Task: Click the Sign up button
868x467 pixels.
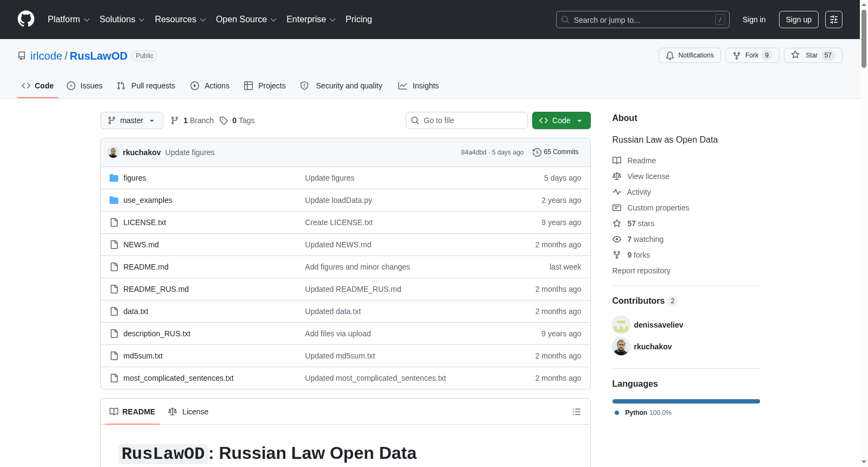Action: coord(799,20)
